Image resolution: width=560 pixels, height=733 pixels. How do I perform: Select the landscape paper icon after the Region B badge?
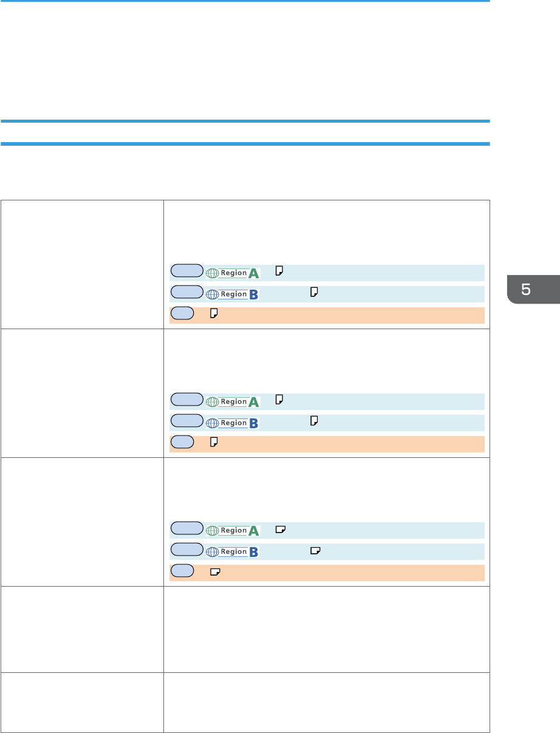click(x=316, y=551)
